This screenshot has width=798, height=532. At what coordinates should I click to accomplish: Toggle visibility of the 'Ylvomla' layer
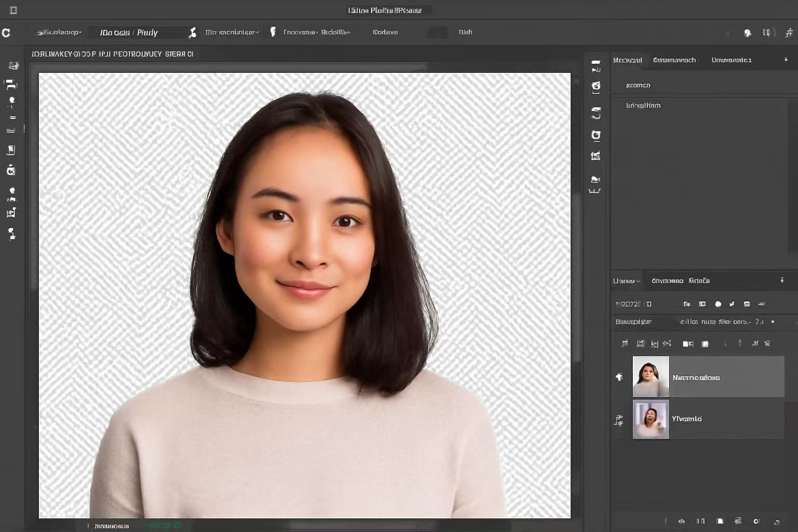click(x=619, y=420)
